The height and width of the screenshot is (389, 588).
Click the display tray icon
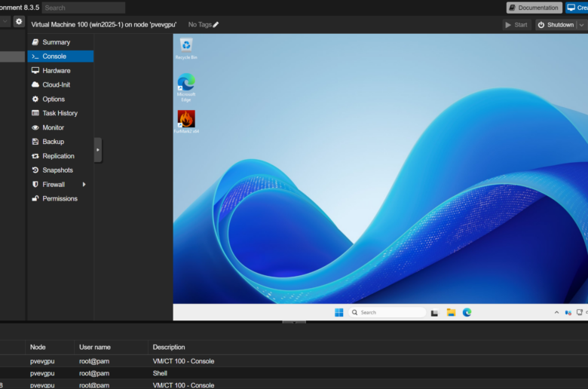(x=580, y=312)
